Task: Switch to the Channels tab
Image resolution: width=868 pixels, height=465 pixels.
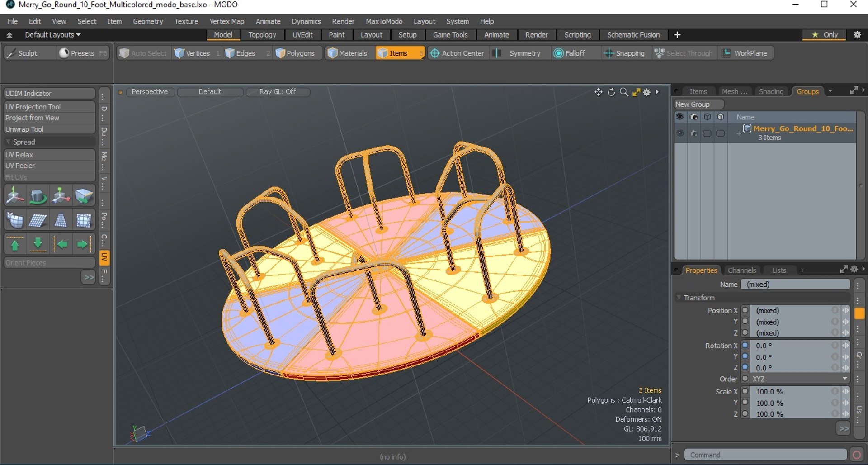Action: [x=741, y=270]
